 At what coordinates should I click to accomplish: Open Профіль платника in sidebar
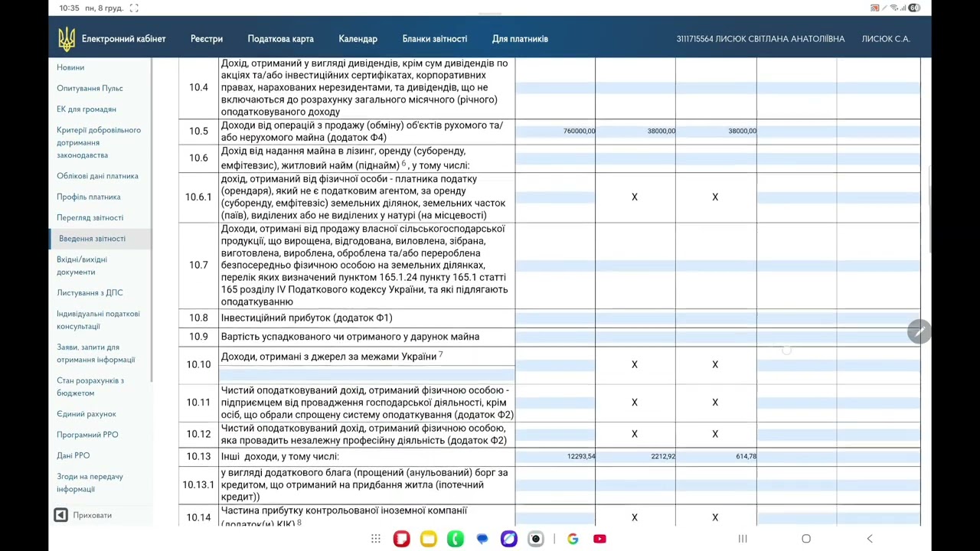pyautogui.click(x=88, y=197)
